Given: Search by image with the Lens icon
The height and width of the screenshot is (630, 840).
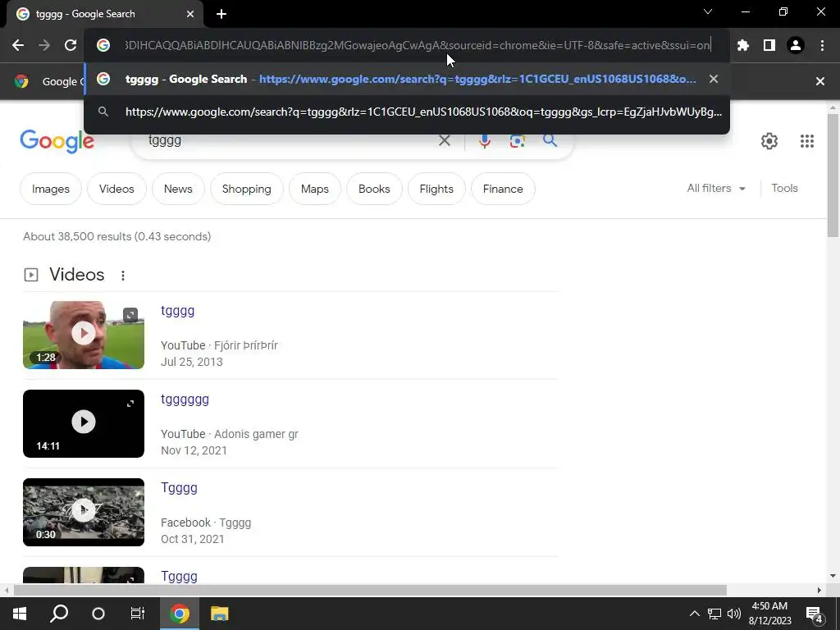Looking at the screenshot, I should pyautogui.click(x=517, y=140).
